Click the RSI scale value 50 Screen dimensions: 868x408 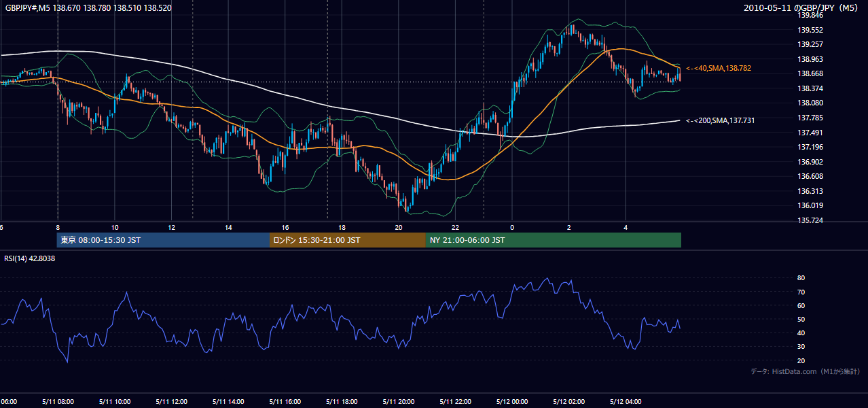tap(801, 319)
